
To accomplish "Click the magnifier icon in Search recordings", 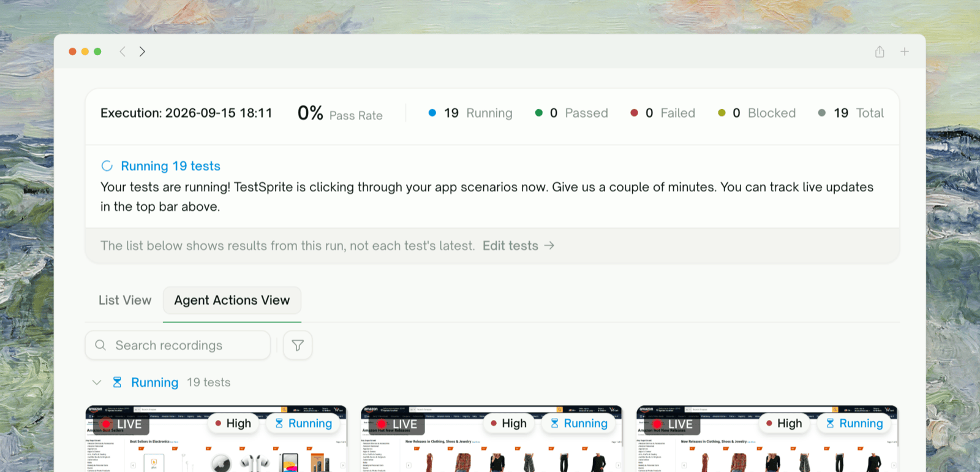I will click(x=100, y=345).
